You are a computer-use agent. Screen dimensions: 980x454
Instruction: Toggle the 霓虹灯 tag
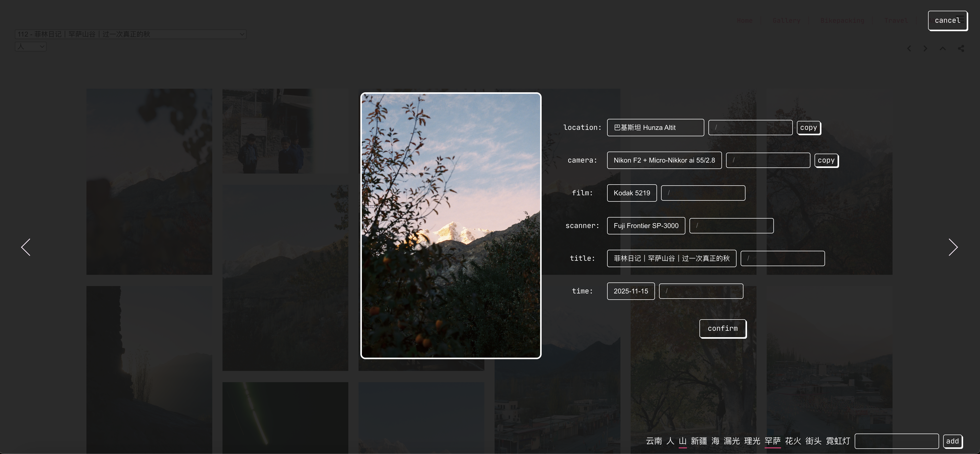click(838, 441)
